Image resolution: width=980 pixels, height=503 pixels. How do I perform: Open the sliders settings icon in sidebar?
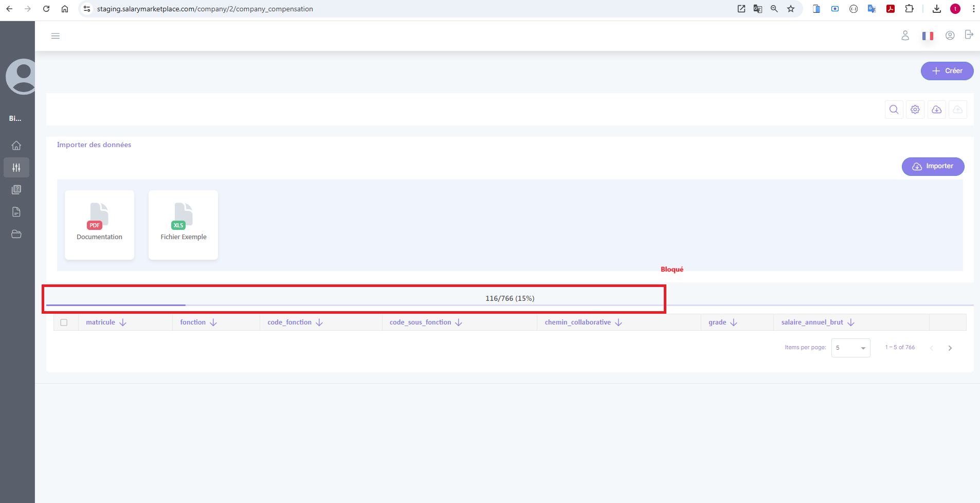pyautogui.click(x=16, y=168)
